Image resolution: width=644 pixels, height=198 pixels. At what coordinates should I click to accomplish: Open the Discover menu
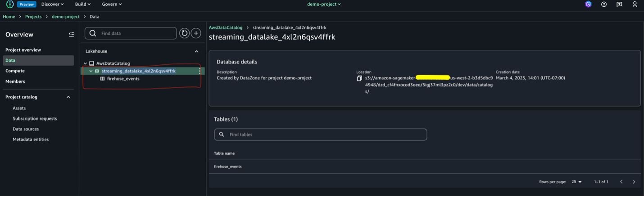click(53, 4)
